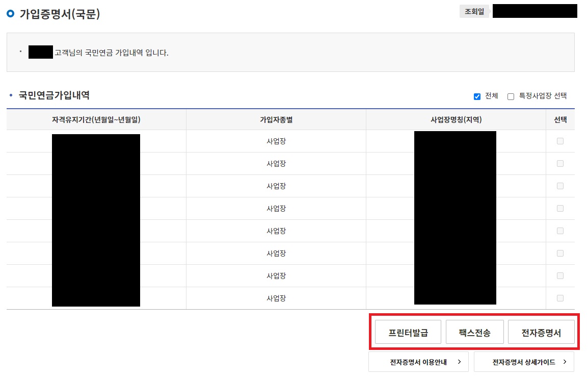Tick the checkbox on the third 사업장 row
Image resolution: width=588 pixels, height=378 pixels.
(x=560, y=186)
